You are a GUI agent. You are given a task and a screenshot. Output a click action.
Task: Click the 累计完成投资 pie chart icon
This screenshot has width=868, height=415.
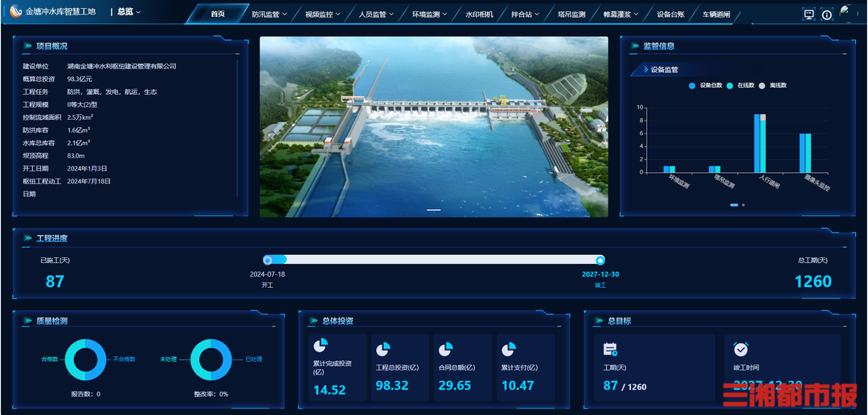tap(321, 346)
